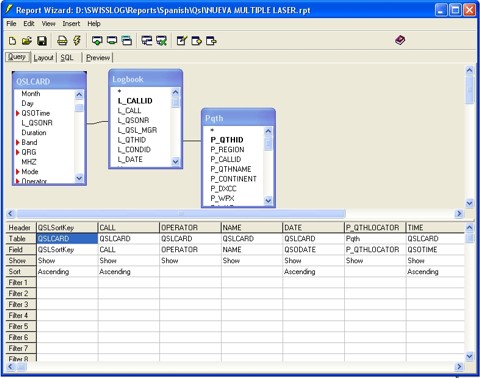The image size is (480, 378).
Task: Click the lightning bolt run icon
Action: (x=77, y=41)
